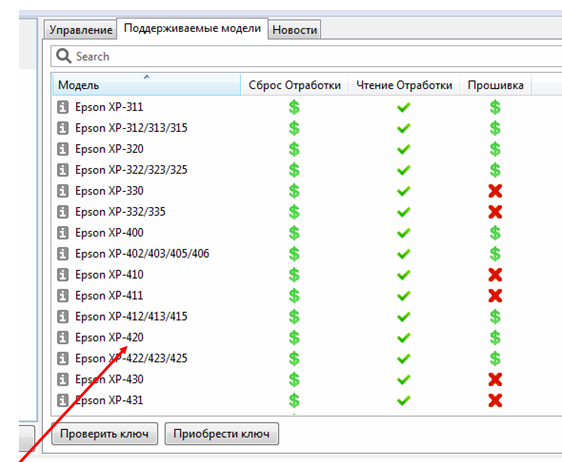The height and width of the screenshot is (462, 562).
Task: Click Сброс Отработки dollar icon for XP-311
Action: tap(294, 107)
